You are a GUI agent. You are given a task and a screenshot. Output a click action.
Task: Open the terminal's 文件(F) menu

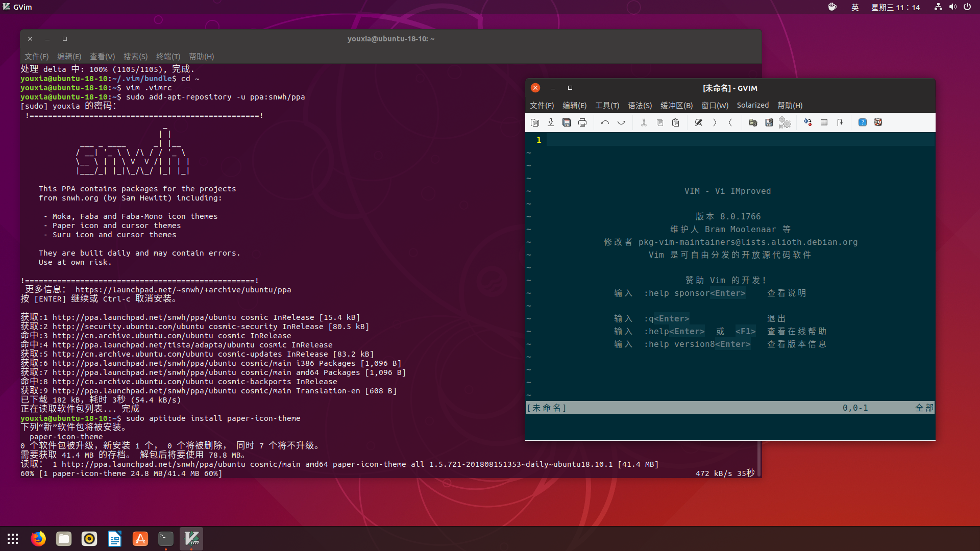[36, 57]
